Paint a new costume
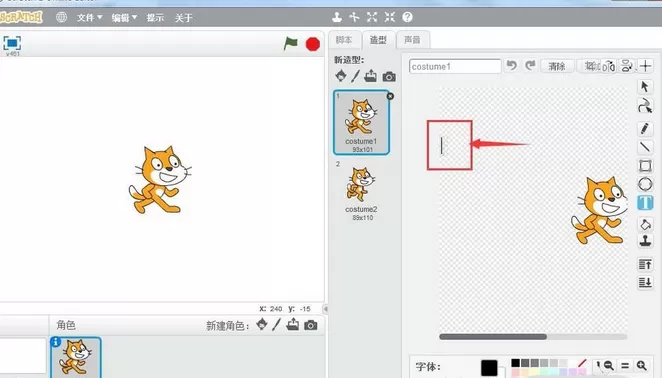This screenshot has width=662, height=378. tap(355, 76)
